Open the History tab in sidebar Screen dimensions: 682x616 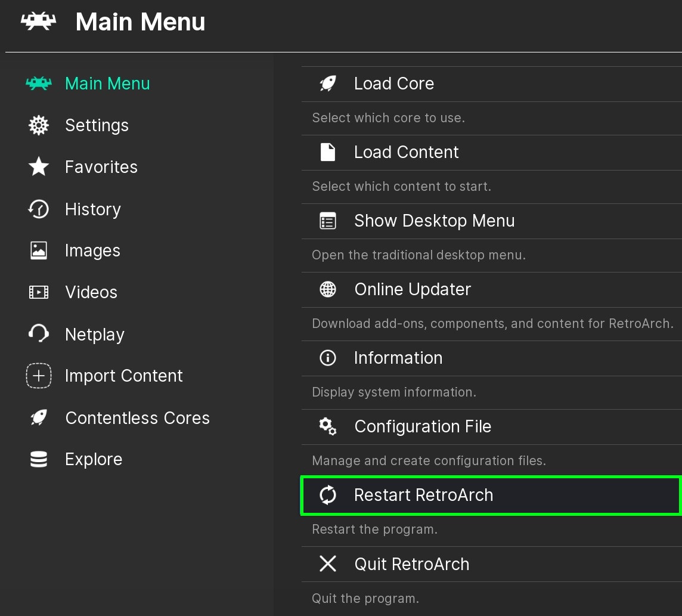point(92,209)
